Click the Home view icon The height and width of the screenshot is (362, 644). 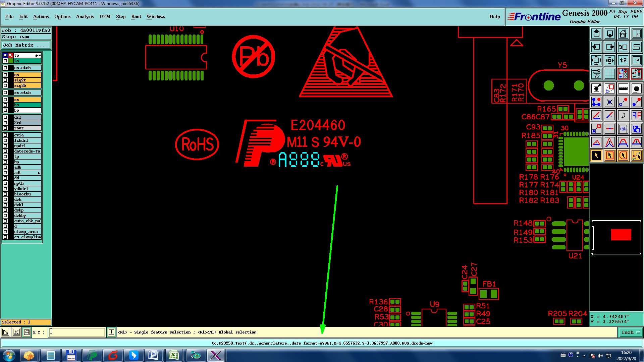point(623,34)
